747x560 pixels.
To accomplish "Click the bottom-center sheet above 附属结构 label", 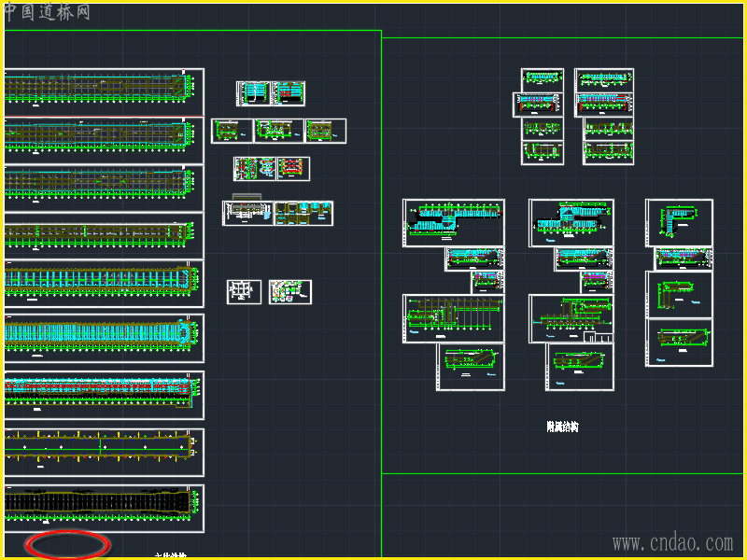I will pyautogui.click(x=581, y=367).
